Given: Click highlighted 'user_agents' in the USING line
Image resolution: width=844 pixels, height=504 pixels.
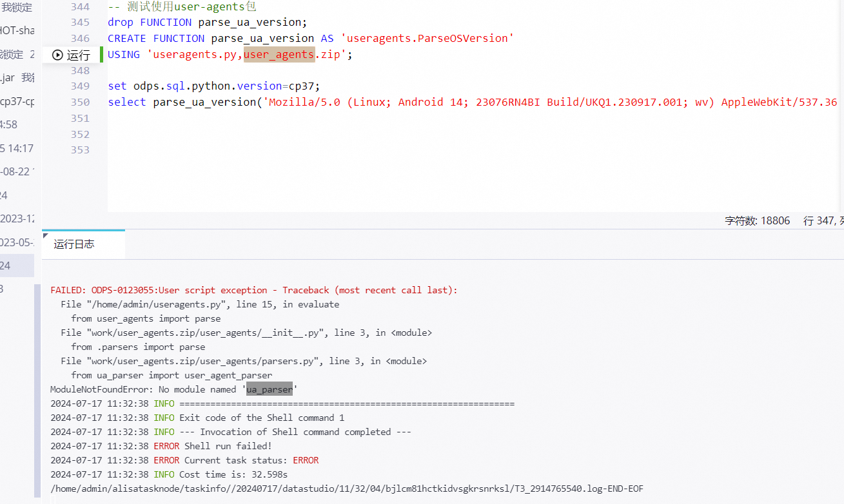Looking at the screenshot, I should point(279,55).
